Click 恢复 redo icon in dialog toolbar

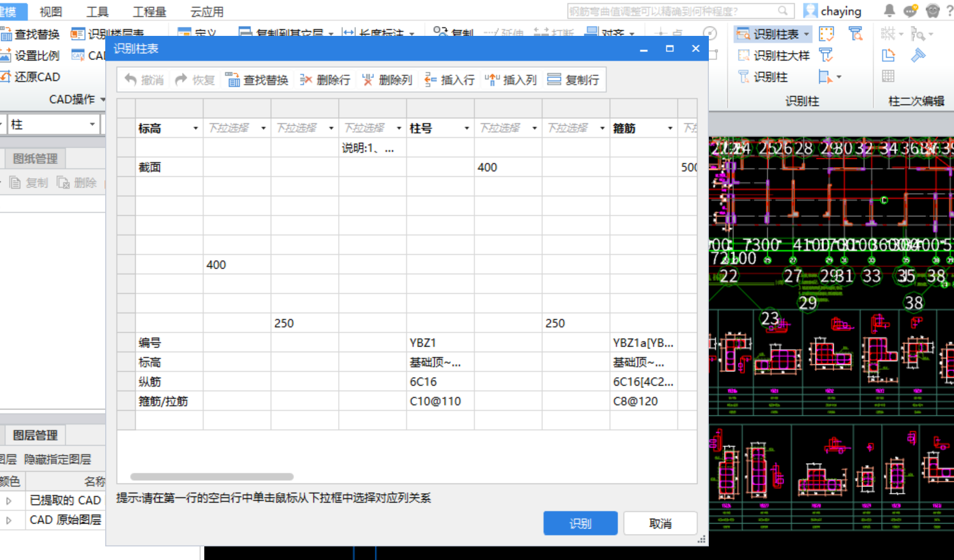181,80
